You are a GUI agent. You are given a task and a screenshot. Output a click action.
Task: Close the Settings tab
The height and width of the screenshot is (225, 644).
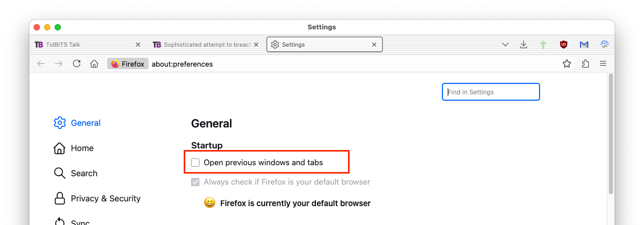click(374, 45)
